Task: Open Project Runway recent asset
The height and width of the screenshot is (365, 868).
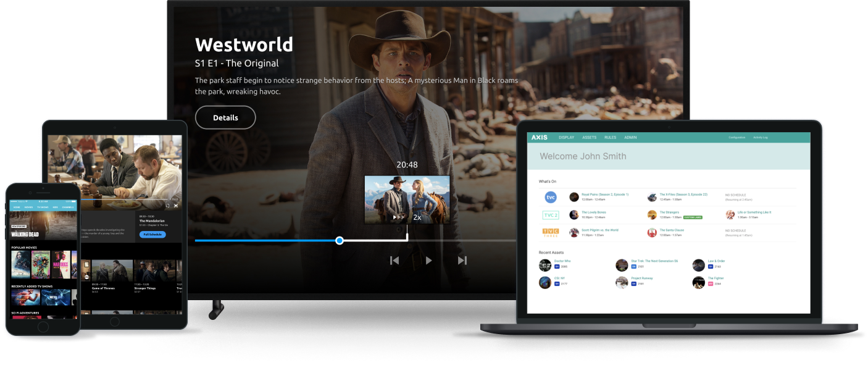Action: (x=642, y=278)
